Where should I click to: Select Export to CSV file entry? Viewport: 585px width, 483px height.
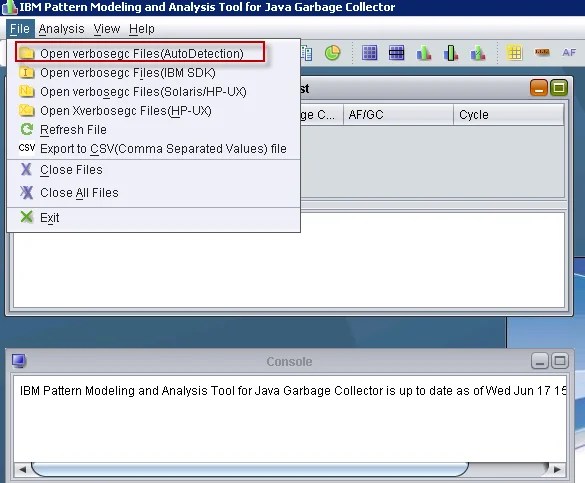pyautogui.click(x=153, y=149)
